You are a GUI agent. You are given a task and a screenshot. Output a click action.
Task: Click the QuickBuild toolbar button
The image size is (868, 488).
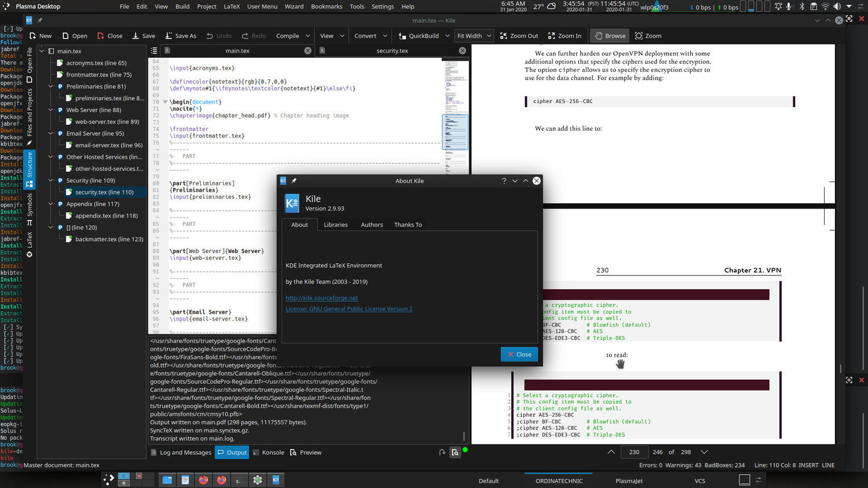(x=418, y=36)
